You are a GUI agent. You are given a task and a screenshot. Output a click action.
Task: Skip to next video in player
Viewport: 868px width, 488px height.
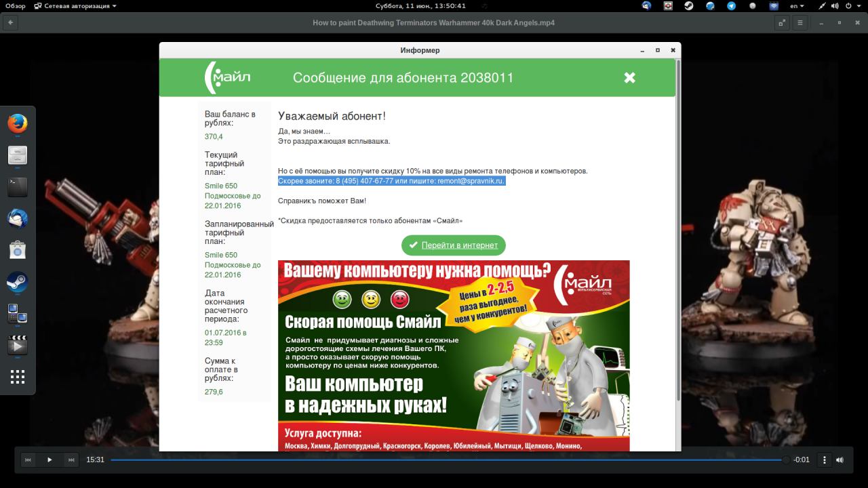tap(71, 460)
